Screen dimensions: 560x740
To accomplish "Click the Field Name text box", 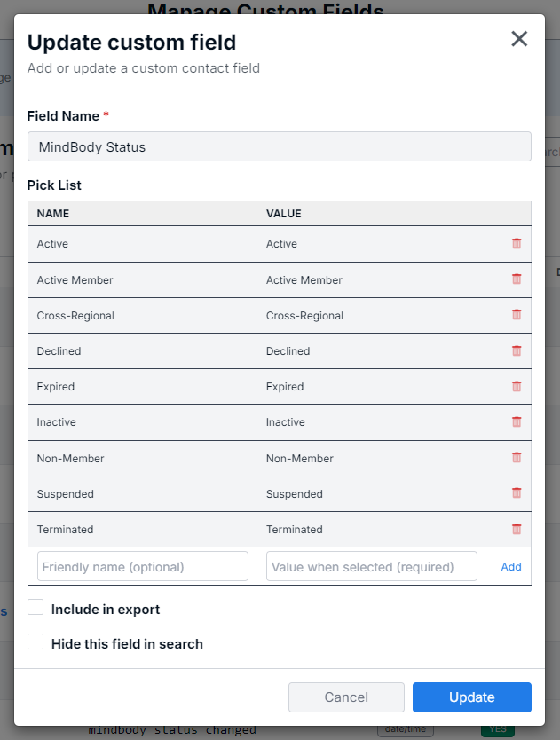I will tap(280, 147).
